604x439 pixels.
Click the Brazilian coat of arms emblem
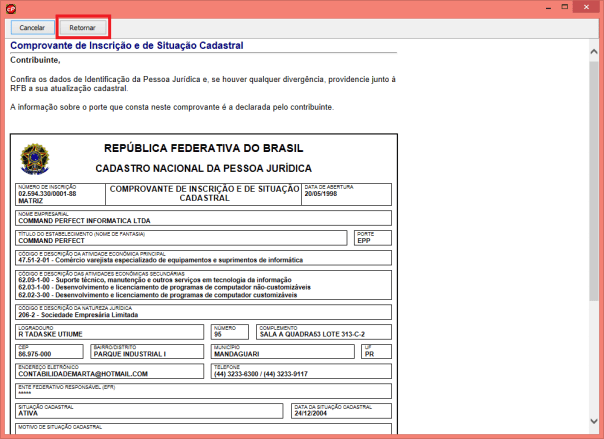click(35, 159)
